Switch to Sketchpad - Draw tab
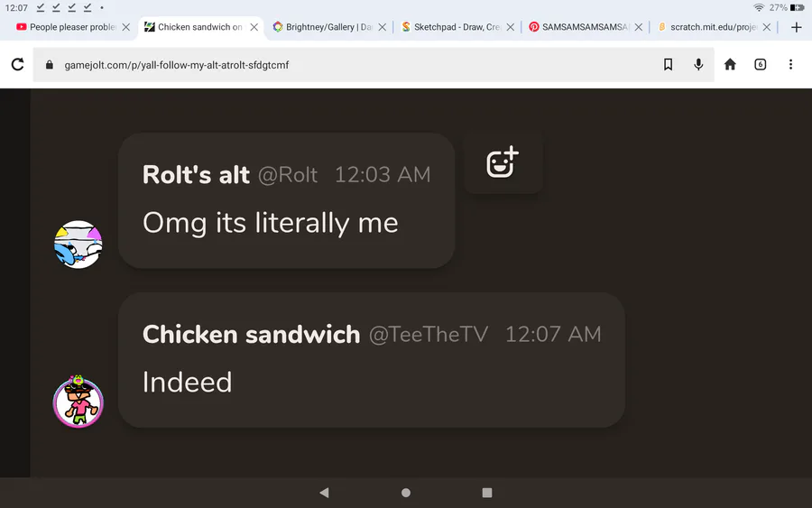Screen dimensions: 812x508 click(x=450, y=27)
